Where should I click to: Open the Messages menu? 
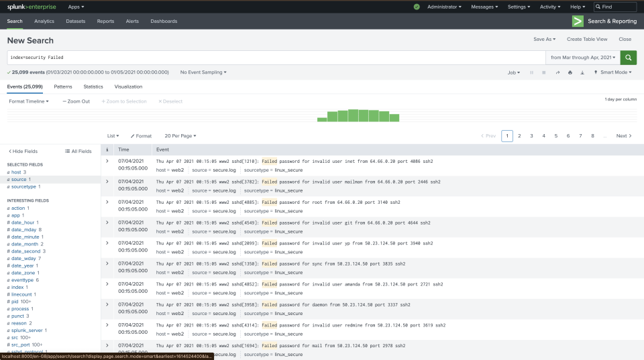pyautogui.click(x=484, y=7)
